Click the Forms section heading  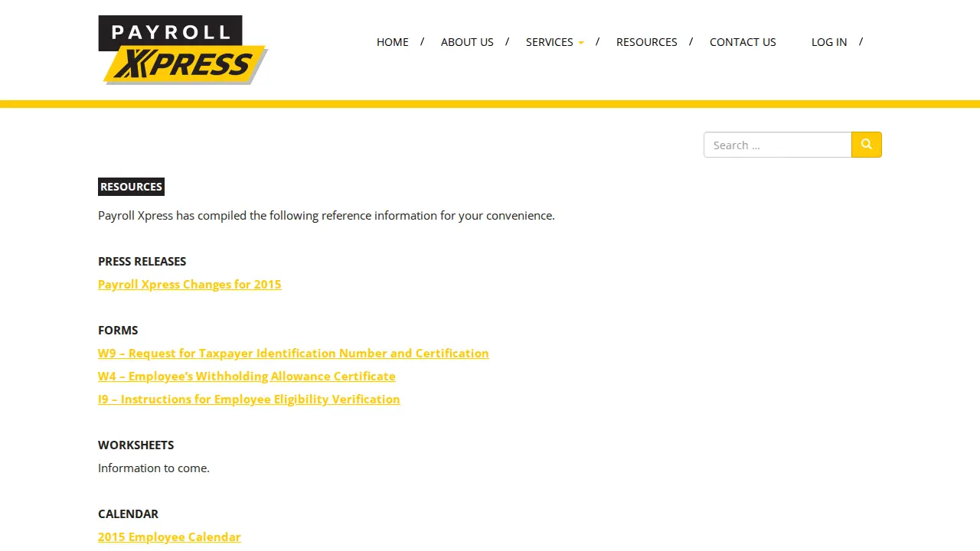tap(118, 330)
